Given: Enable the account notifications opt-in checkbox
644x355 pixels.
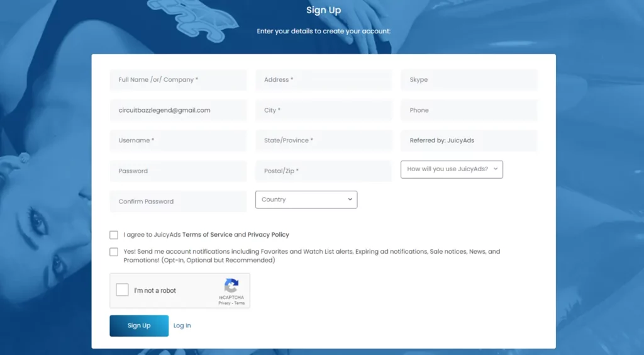Looking at the screenshot, I should [114, 252].
